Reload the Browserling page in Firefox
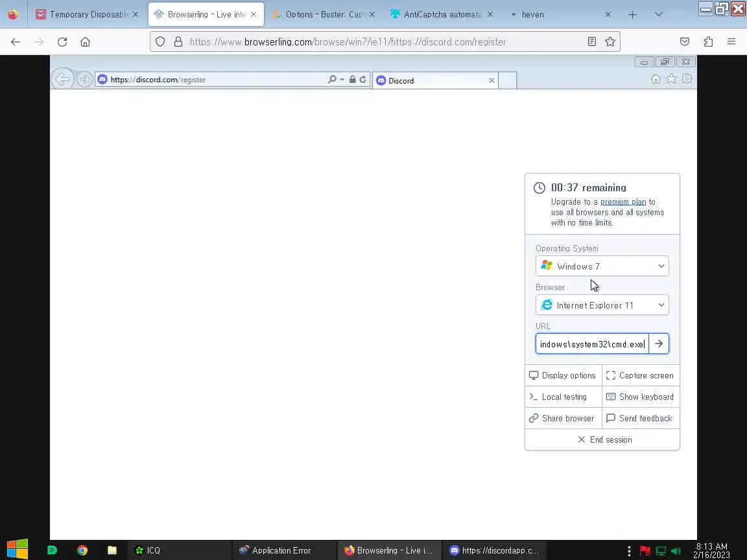 click(x=62, y=42)
